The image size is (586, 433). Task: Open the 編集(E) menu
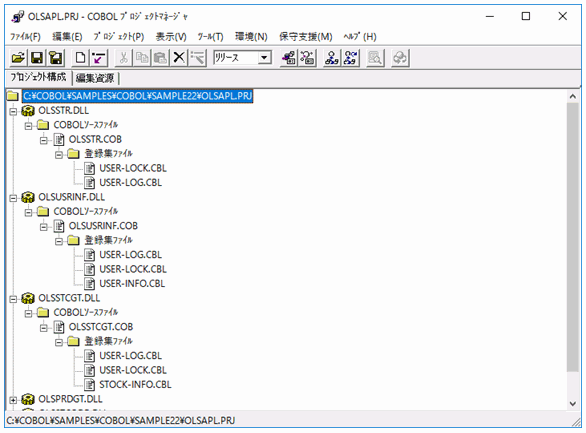coord(67,37)
